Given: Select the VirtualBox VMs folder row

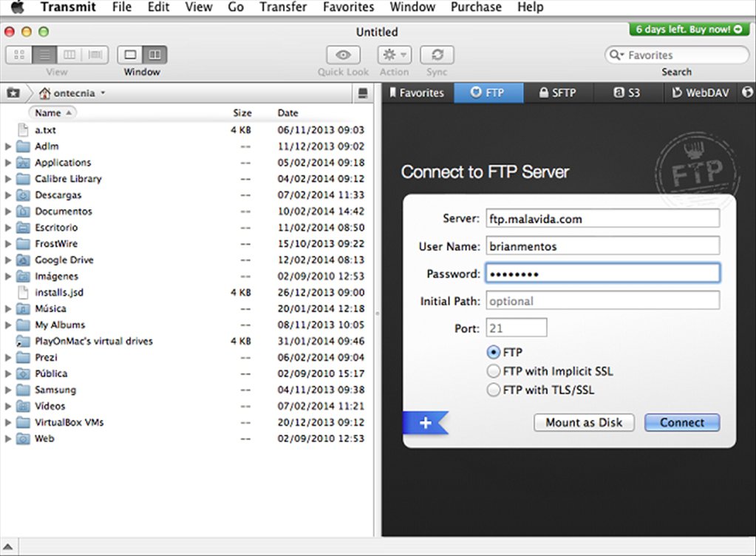Looking at the screenshot, I should coord(186,422).
